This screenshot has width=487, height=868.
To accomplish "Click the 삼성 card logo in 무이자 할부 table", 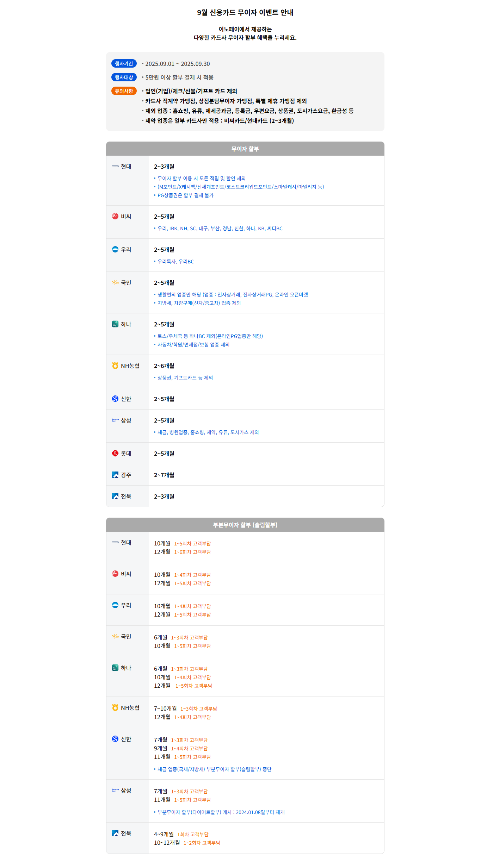I will coord(115,420).
